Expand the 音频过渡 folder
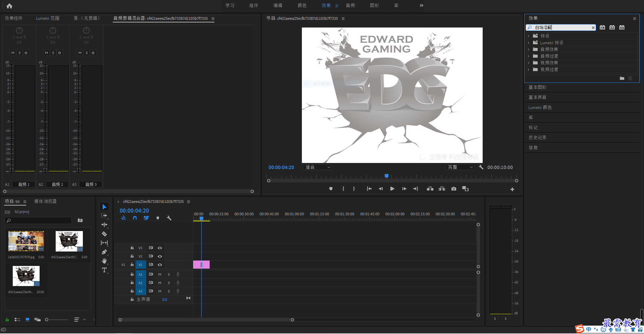 529,56
